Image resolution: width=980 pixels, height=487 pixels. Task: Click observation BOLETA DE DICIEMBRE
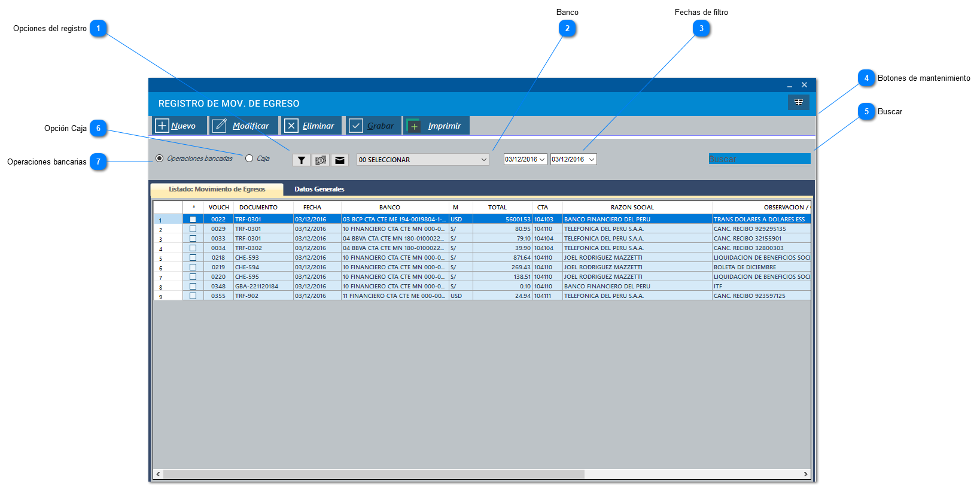[761, 267]
